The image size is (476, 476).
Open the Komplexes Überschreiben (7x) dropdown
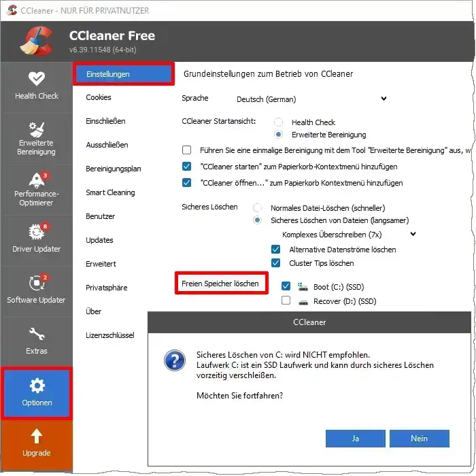[348, 235]
